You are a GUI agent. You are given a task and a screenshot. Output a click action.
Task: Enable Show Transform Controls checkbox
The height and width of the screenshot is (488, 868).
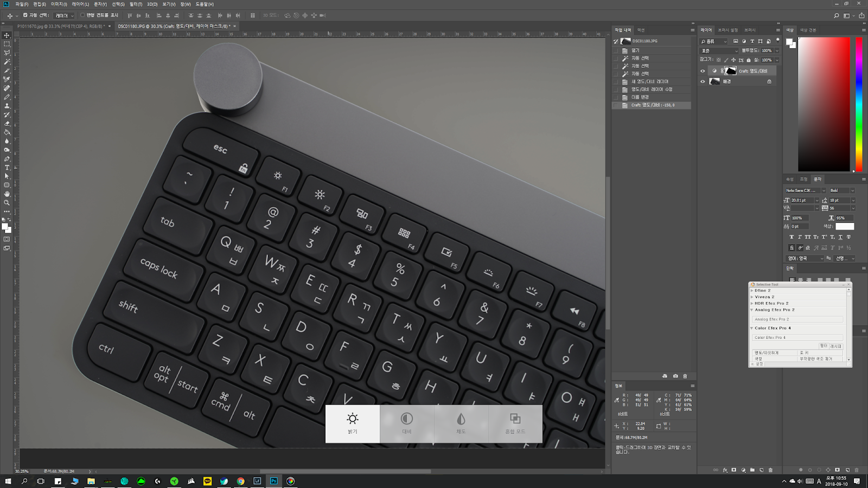(82, 16)
